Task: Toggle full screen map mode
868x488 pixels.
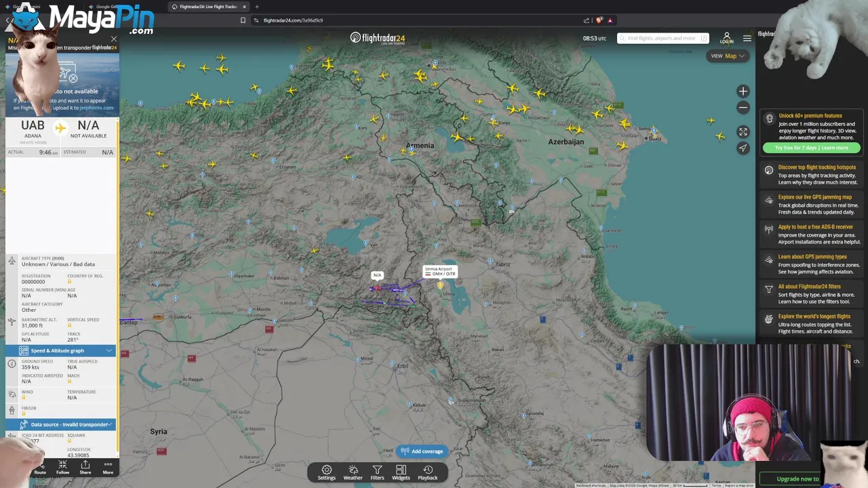Action: click(743, 131)
